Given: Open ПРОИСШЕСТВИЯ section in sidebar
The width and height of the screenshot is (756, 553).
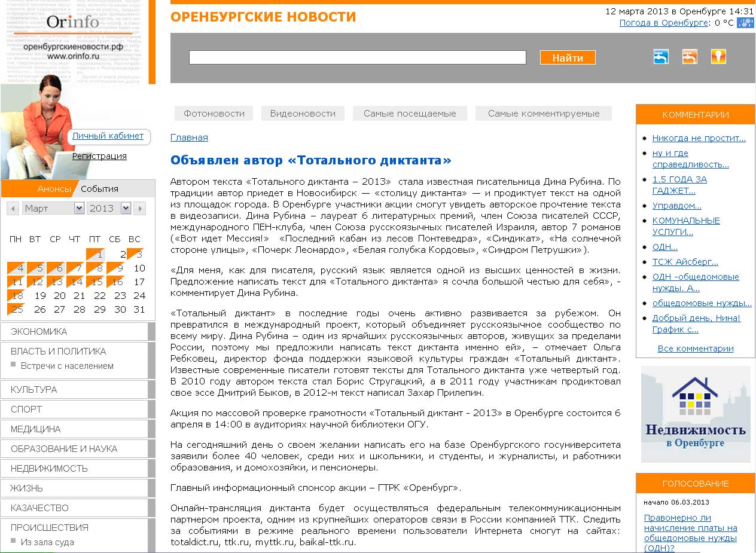Looking at the screenshot, I should click(x=49, y=527).
